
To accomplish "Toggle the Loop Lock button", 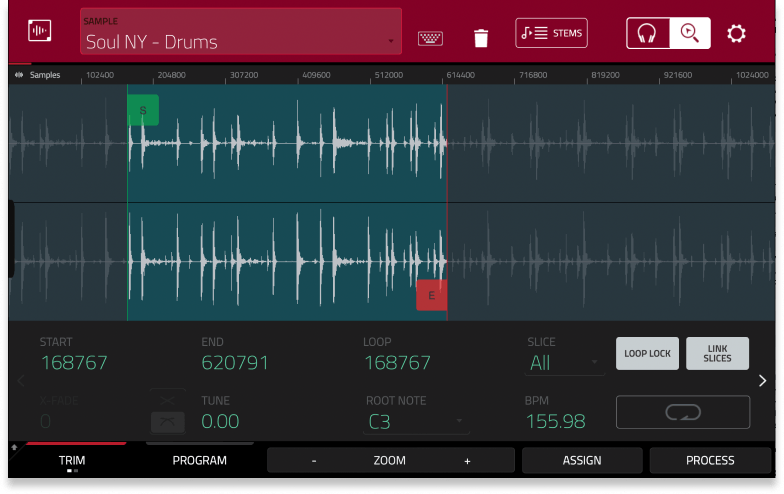I will 648,354.
